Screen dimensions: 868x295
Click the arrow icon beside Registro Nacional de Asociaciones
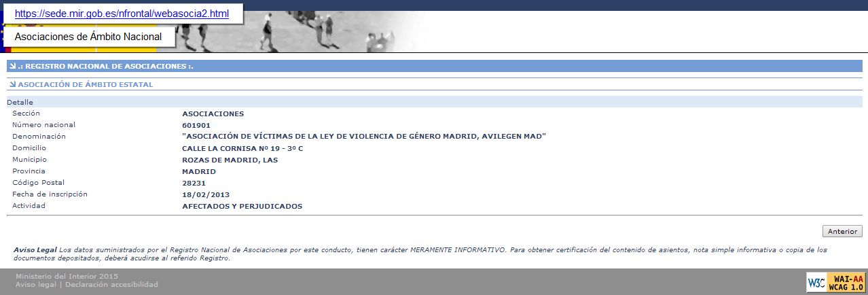point(12,67)
